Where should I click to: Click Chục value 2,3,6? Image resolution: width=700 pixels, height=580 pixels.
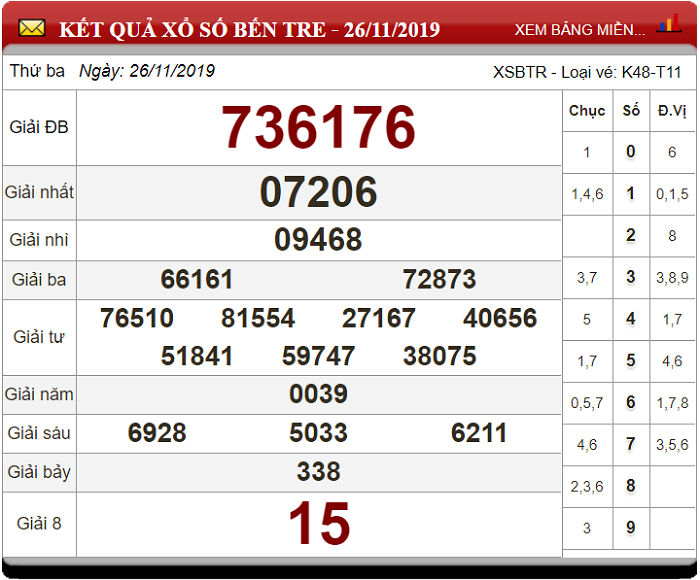[x=587, y=487]
